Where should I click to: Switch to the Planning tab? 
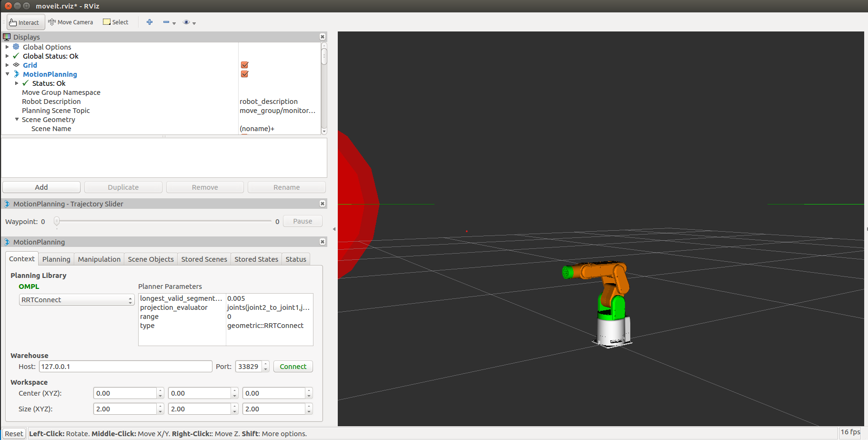click(56, 259)
